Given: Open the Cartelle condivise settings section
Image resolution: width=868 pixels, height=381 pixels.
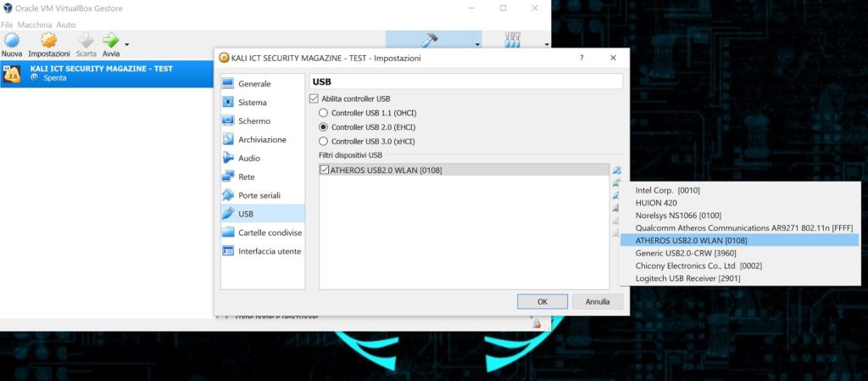Looking at the screenshot, I should [263, 233].
